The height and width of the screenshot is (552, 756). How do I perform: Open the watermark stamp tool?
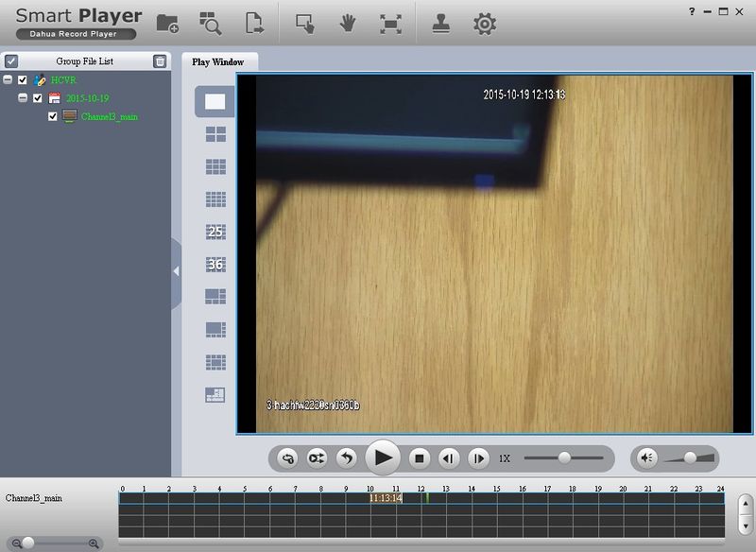pos(442,23)
